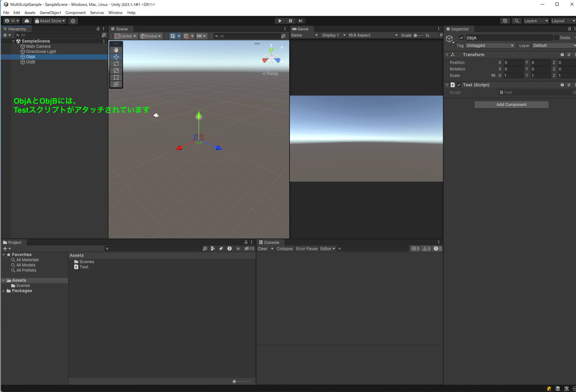Viewport: 576px width, 392px height.
Task: Open the Assets menu
Action: click(x=30, y=12)
